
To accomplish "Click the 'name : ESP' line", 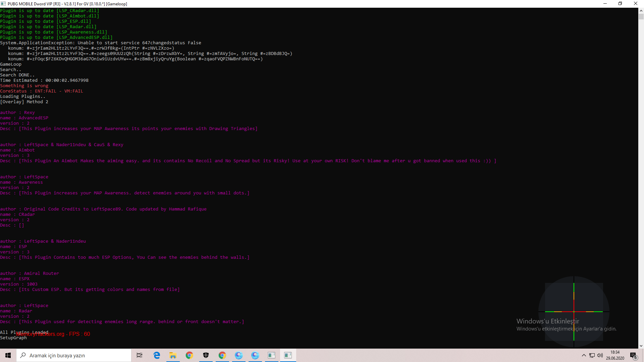I will pyautogui.click(x=13, y=247).
